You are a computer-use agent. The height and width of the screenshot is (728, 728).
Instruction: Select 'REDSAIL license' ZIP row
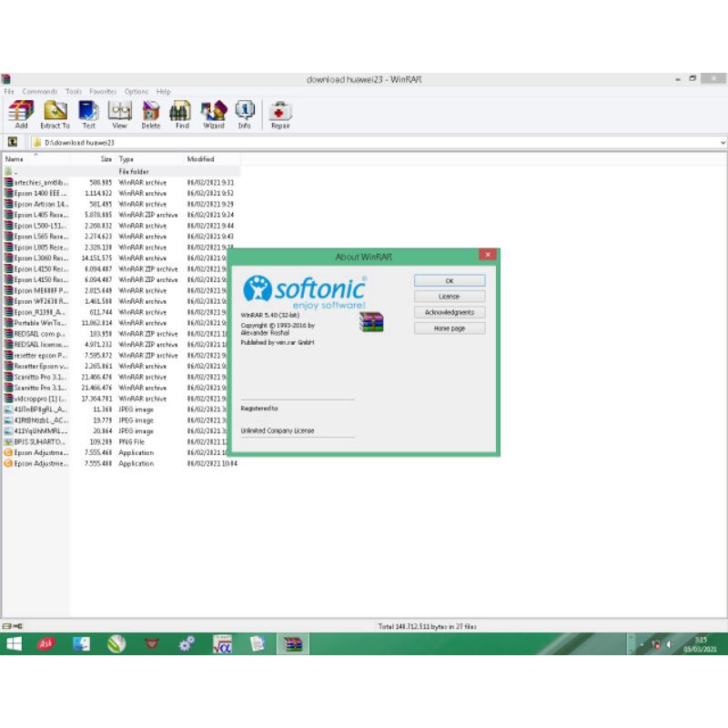(x=116, y=344)
